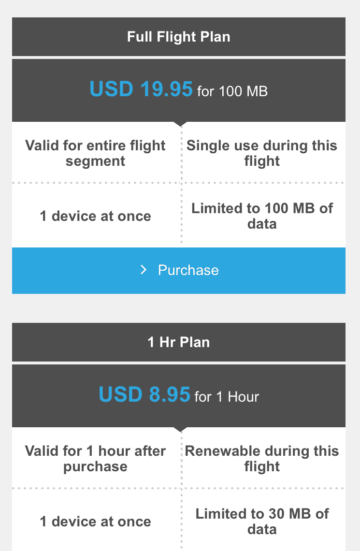Click 'Single use during this flight' cell

tap(262, 153)
